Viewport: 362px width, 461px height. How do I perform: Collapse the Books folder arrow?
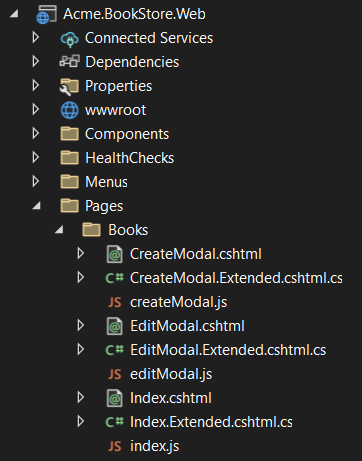point(59,230)
